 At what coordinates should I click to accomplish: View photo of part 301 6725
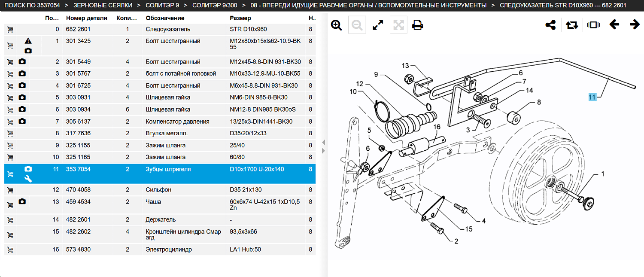point(22,85)
